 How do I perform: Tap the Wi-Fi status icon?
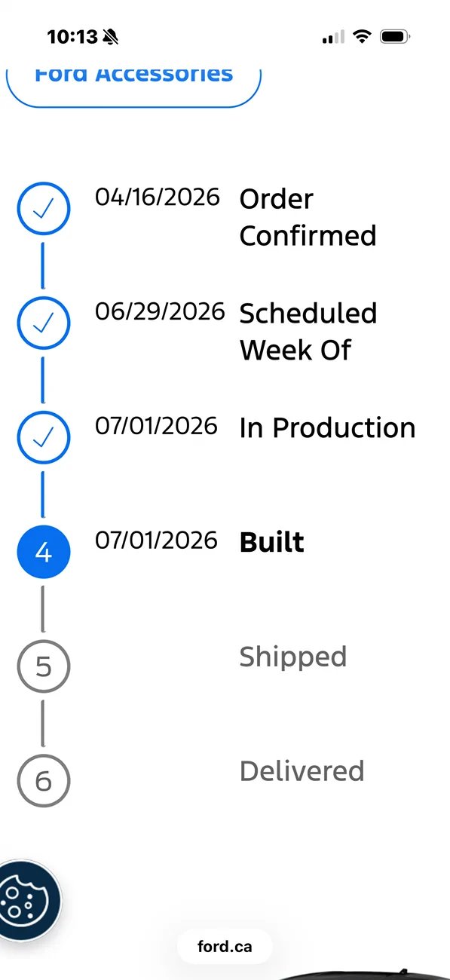click(363, 36)
